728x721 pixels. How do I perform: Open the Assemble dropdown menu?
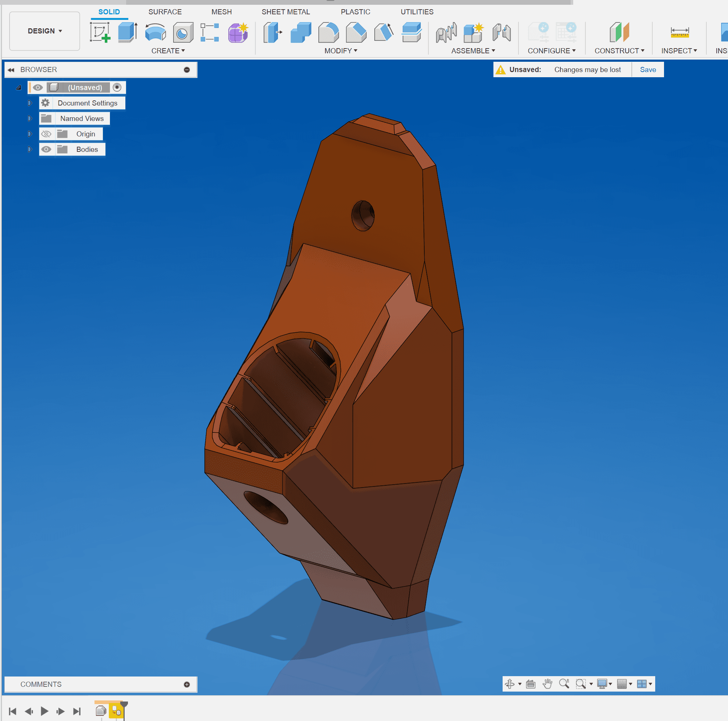pos(473,50)
